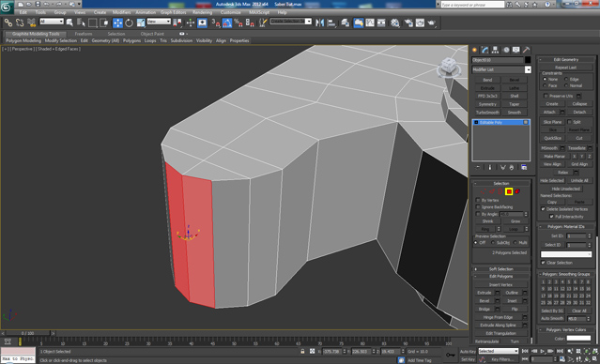Click the white Vertex Color swatch

[578, 339]
